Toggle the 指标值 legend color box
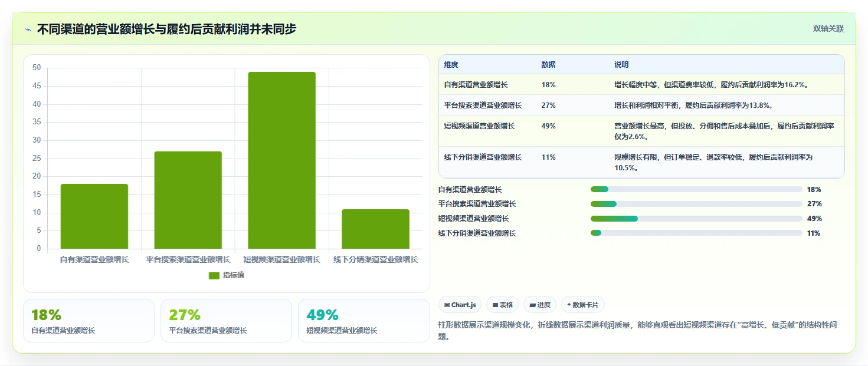The height and width of the screenshot is (366, 868). 214,276
